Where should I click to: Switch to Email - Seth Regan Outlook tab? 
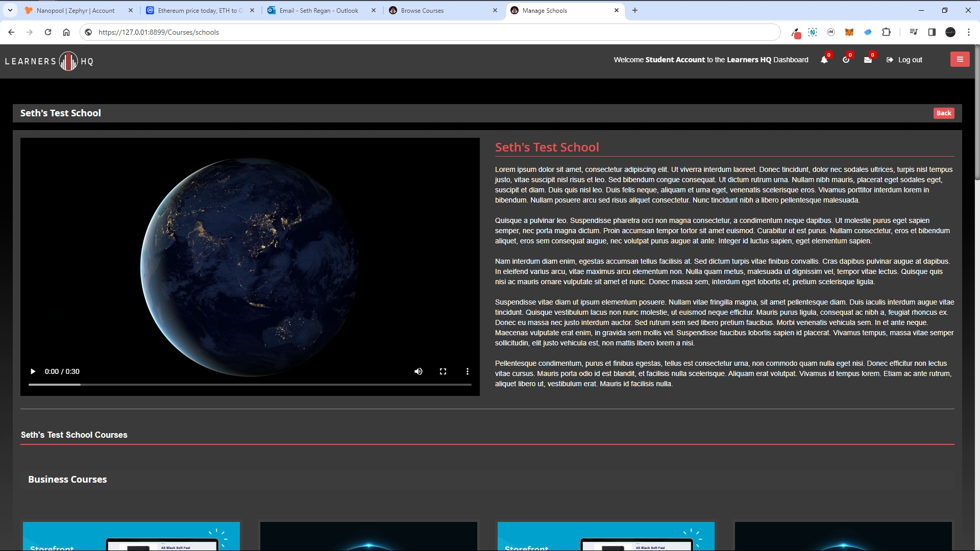318,10
